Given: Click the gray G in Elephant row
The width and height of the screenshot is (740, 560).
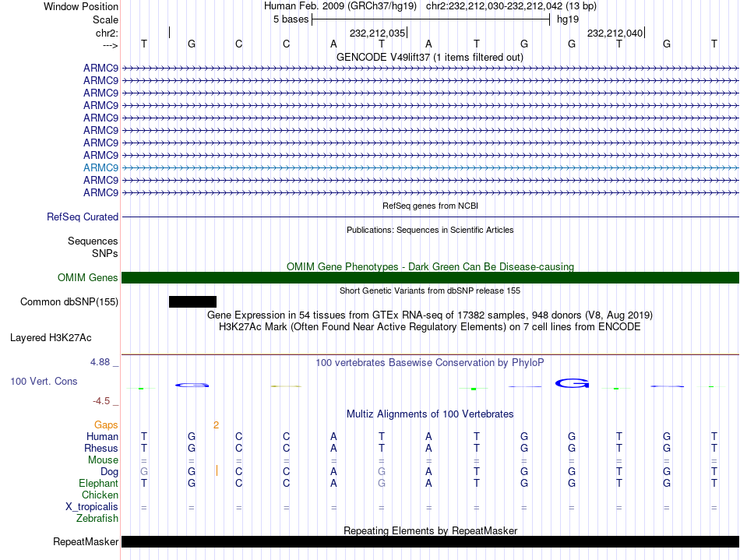Looking at the screenshot, I should [382, 483].
